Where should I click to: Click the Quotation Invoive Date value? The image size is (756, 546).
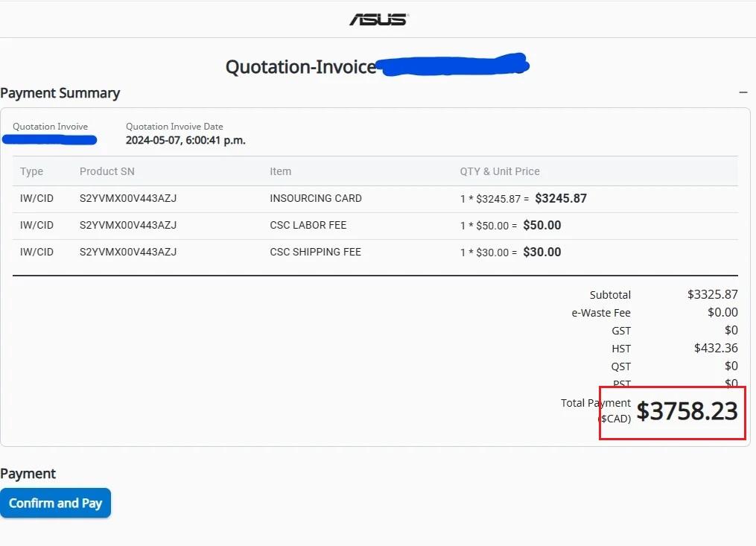[185, 140]
